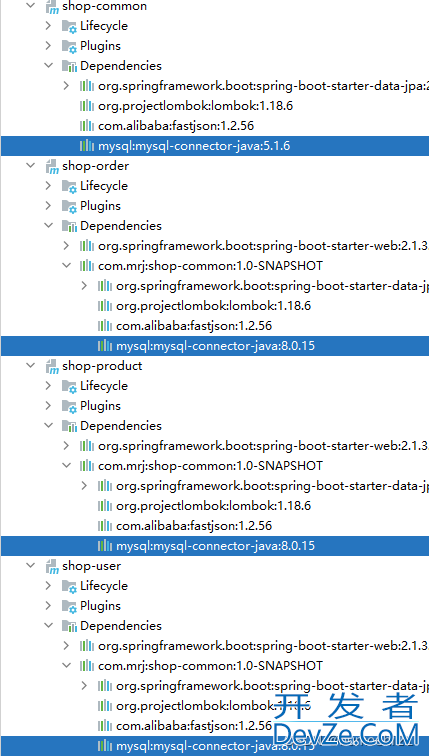Click library icon of fastjson under shop-common Dependencies
This screenshot has height=756, width=429.
tap(87, 126)
